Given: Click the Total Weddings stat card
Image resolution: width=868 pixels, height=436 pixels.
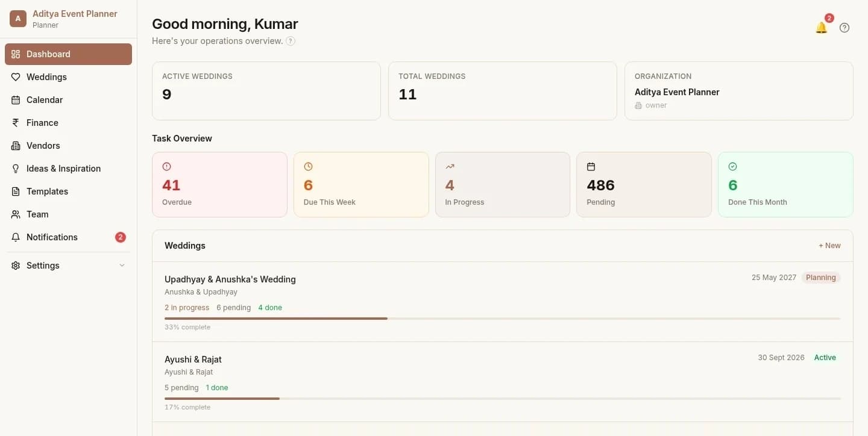Looking at the screenshot, I should [x=503, y=91].
